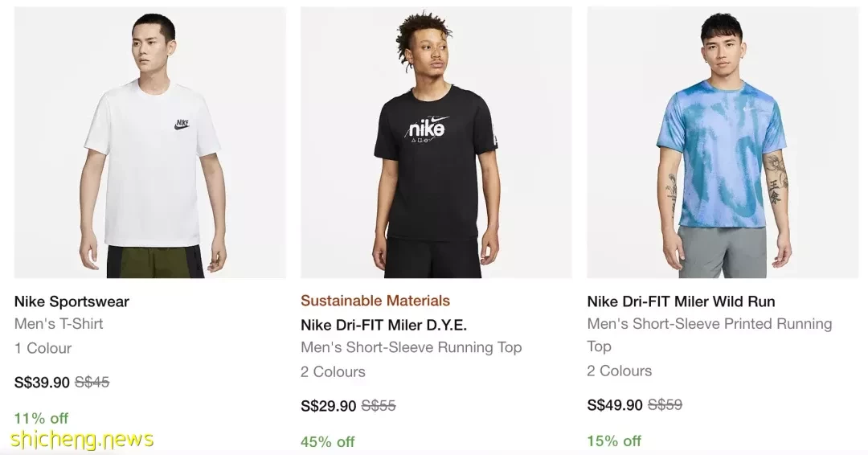Click the S$29.90 sale price

coord(328,406)
